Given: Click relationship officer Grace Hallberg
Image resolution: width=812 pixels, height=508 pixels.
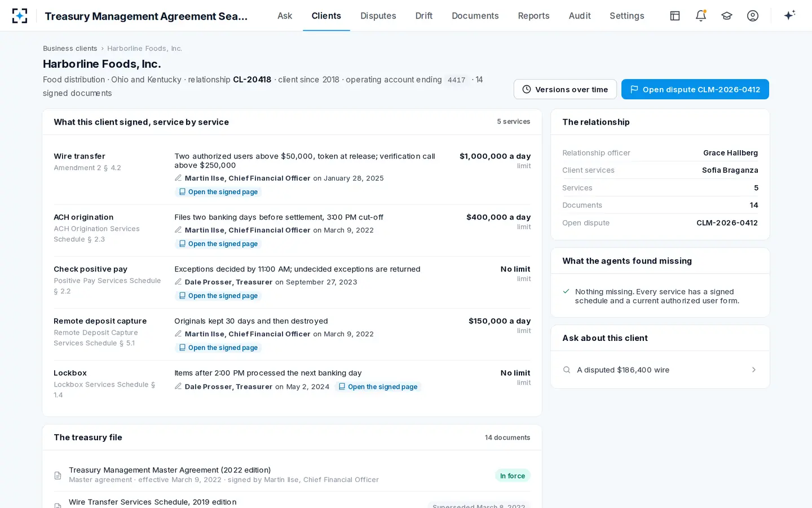Looking at the screenshot, I should click(x=731, y=153).
